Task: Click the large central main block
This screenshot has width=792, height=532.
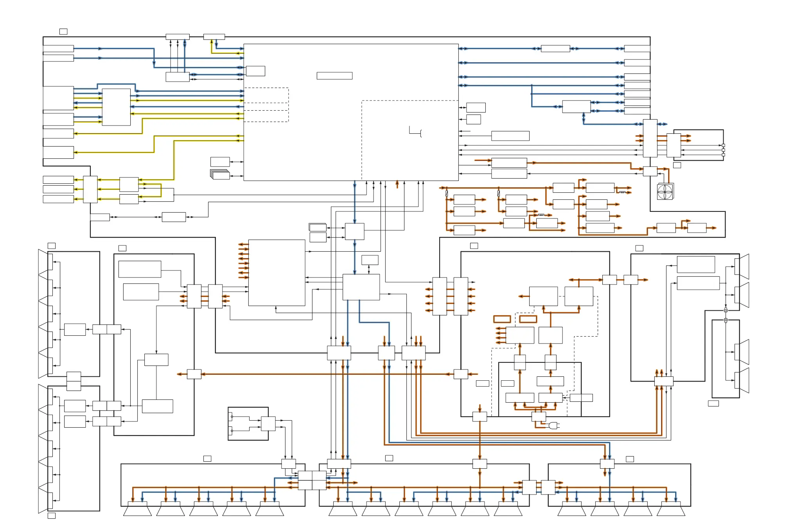Action: (305, 149)
